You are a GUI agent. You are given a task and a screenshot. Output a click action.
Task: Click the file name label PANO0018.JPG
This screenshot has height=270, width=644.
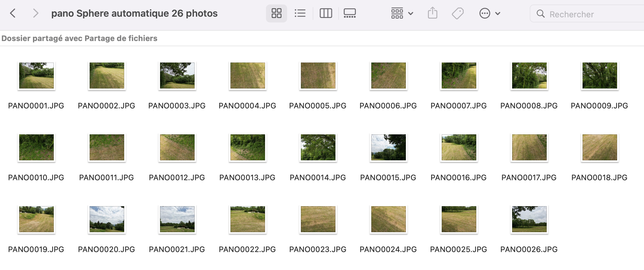coord(600,178)
